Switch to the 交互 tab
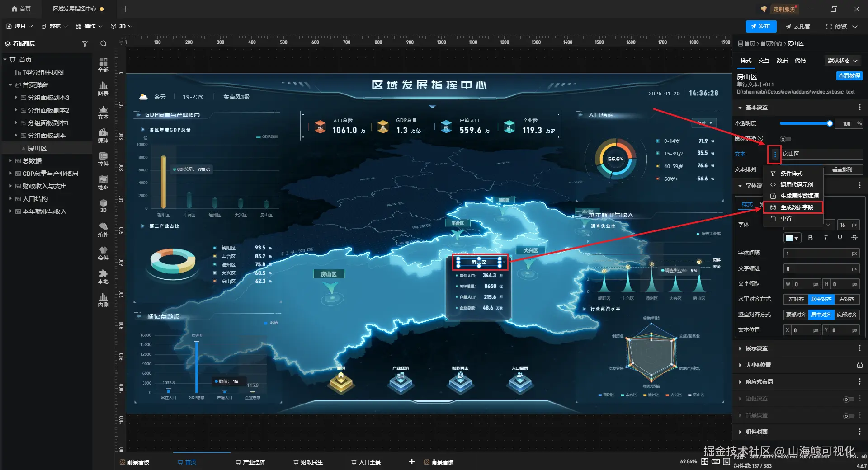 (x=764, y=61)
